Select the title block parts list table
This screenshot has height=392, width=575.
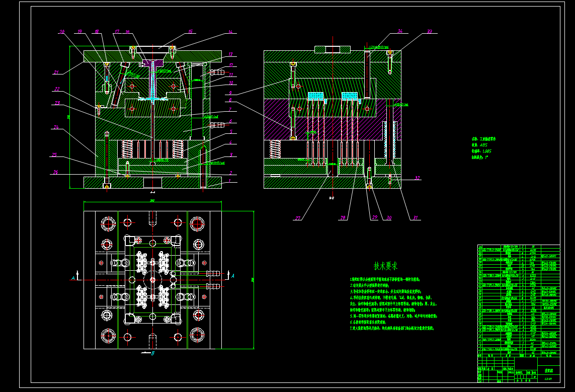pos(519,301)
